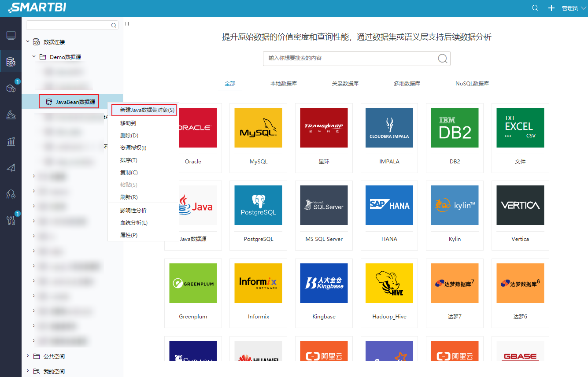
Task: Choose the Transwarp 星环 data source tile
Action: point(324,138)
